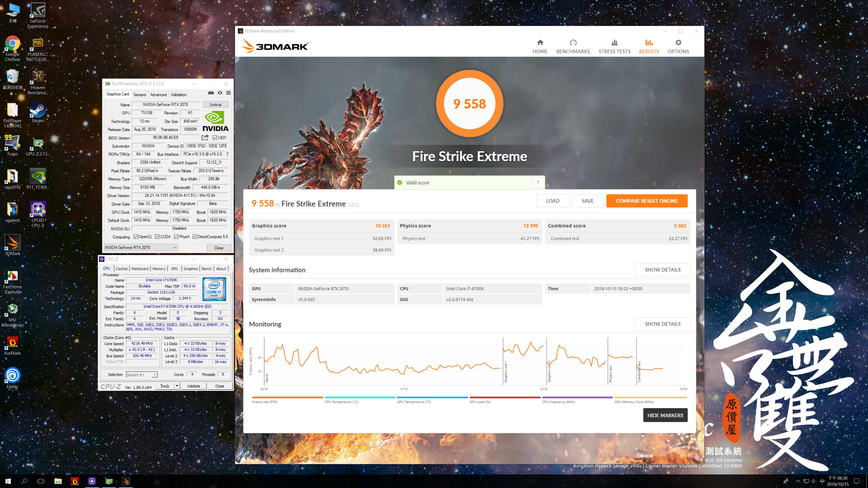
Task: Switch to Advanced tab in GPU-Z
Action: click(158, 95)
